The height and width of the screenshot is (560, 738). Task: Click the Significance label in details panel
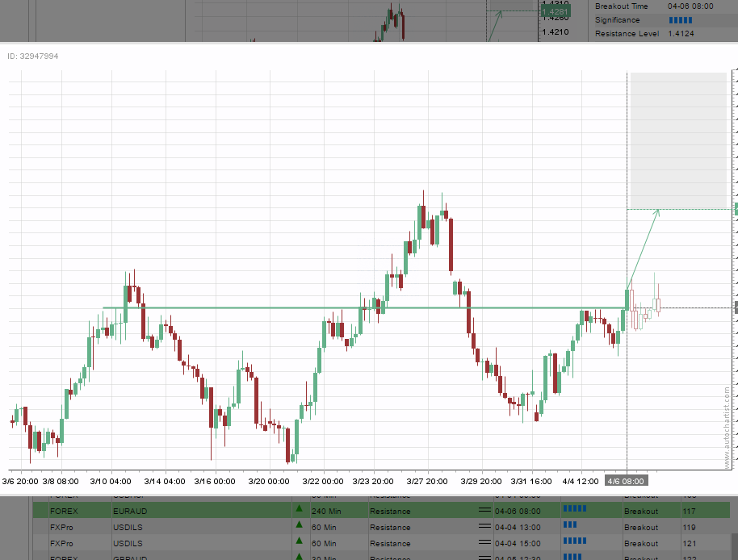coord(617,20)
